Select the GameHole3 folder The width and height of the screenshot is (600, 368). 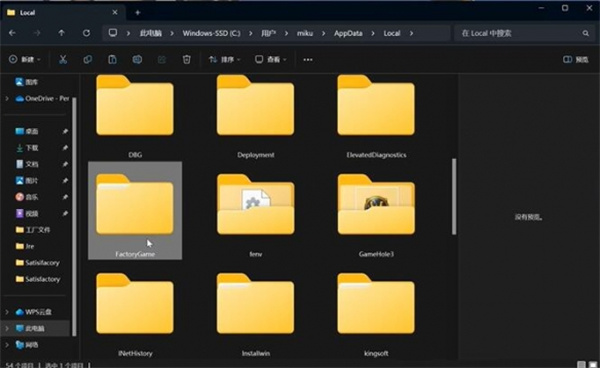376,215
